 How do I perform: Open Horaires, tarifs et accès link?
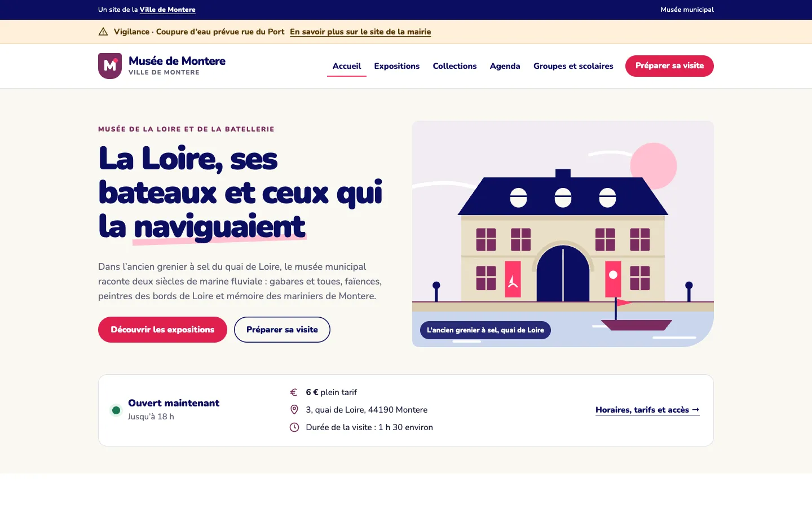click(647, 410)
